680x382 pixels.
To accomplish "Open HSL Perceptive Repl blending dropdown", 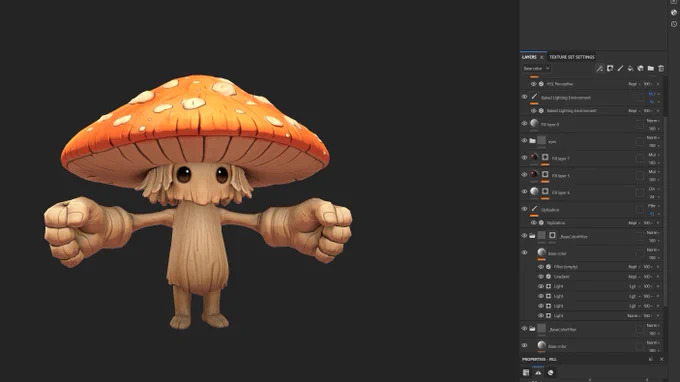I will click(x=634, y=84).
